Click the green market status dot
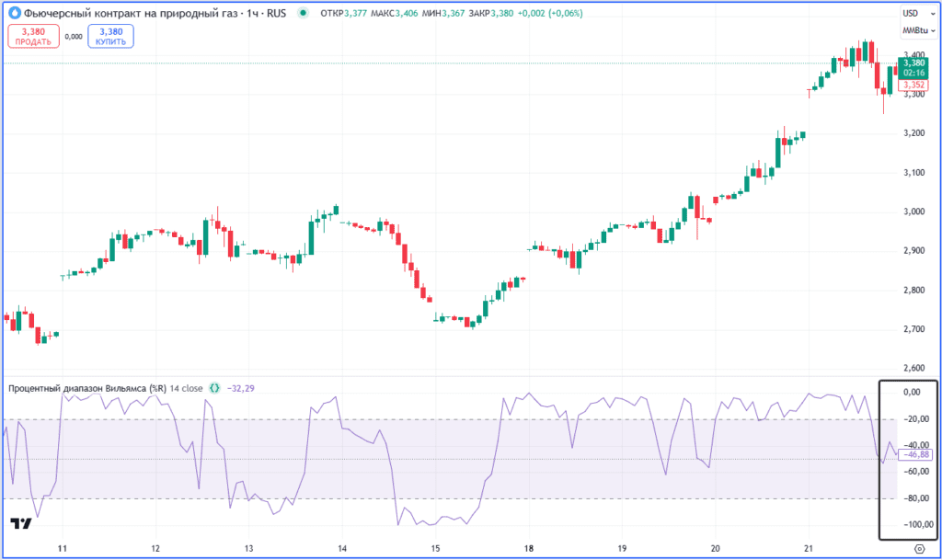Screen dimensions: 942x560 (304, 13)
